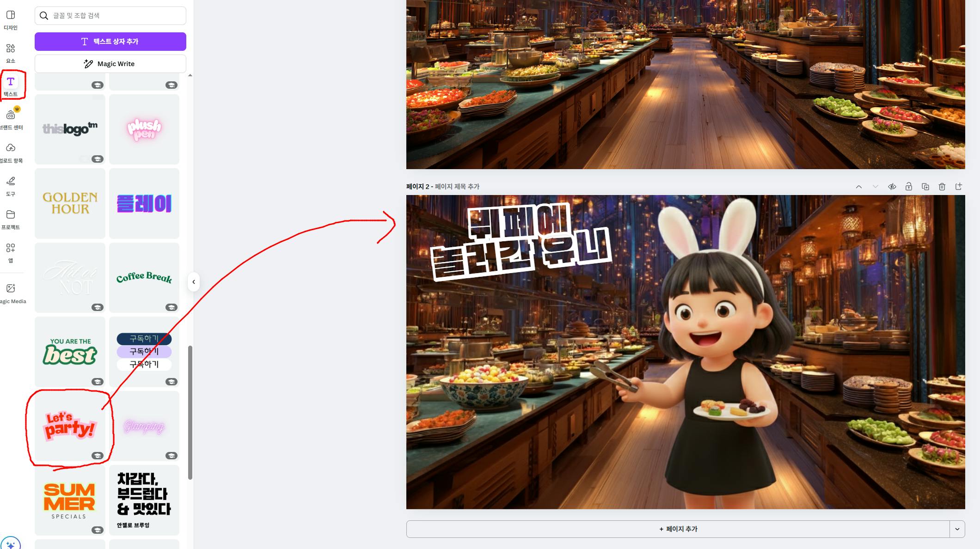Click the pro badge on '구독하기' template
The image size is (980, 549).
(171, 382)
